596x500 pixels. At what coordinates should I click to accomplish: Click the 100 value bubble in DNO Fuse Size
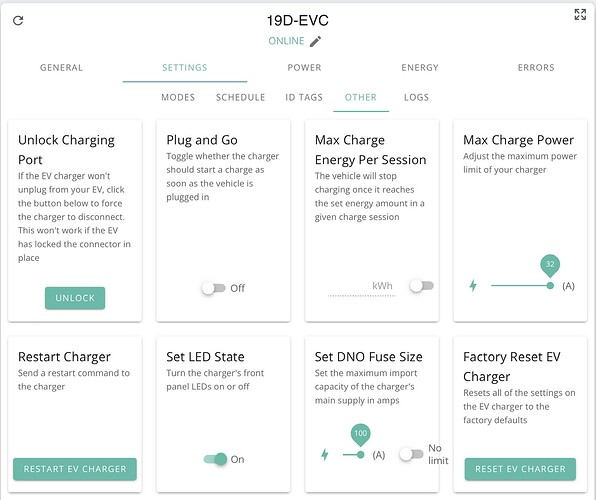(360, 434)
